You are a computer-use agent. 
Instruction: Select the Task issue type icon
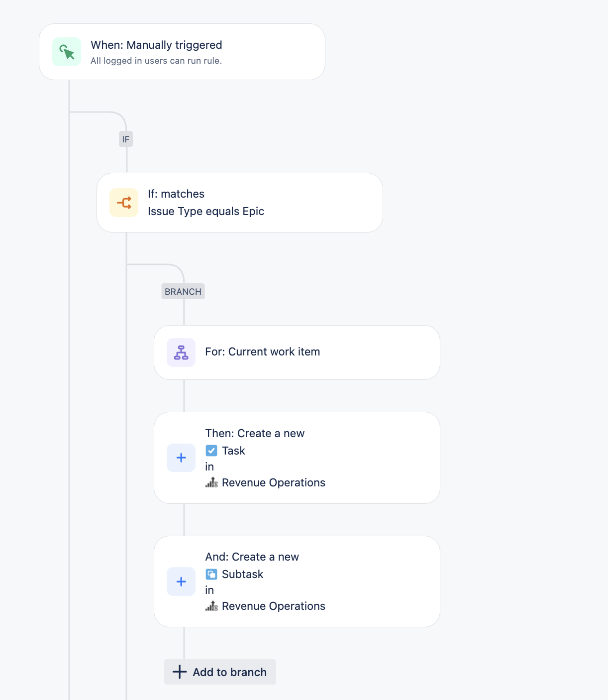(211, 450)
